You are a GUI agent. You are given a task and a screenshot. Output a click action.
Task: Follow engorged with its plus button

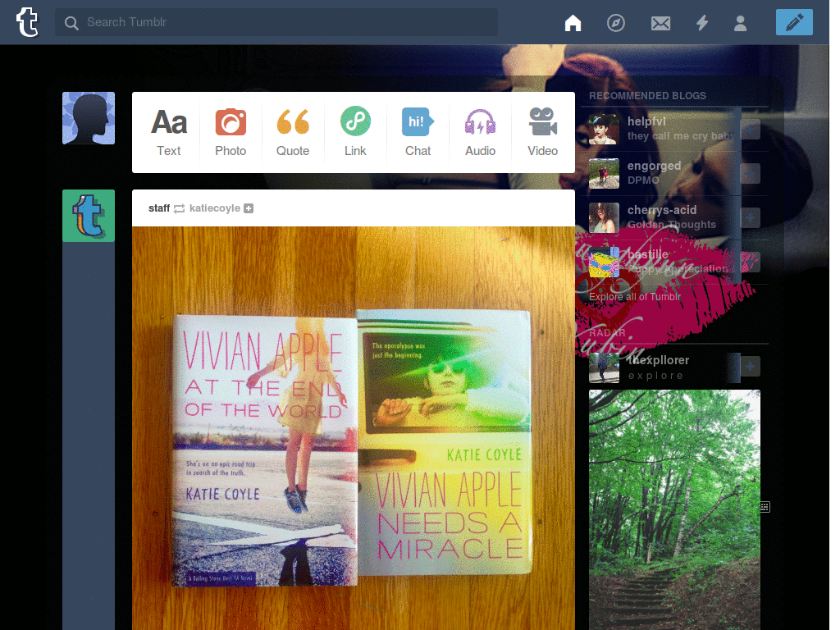(750, 174)
